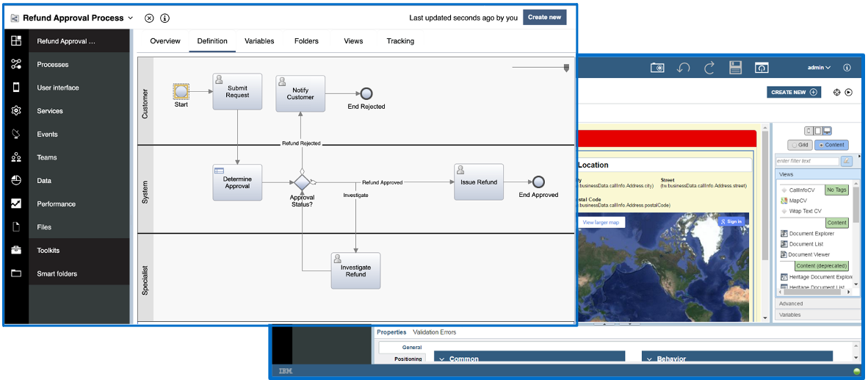
Task: Expand the Advanced palette section
Action: click(818, 304)
